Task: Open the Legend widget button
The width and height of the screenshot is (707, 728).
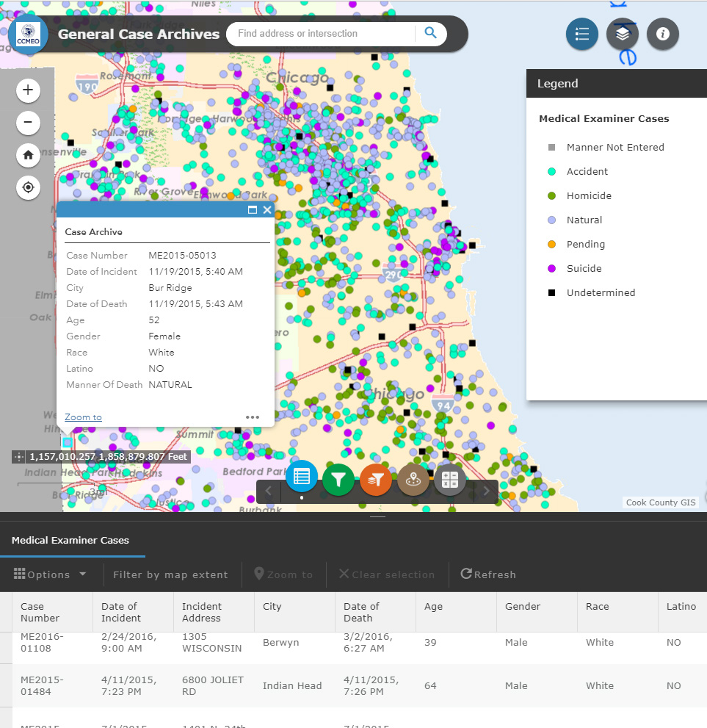Action: [581, 34]
